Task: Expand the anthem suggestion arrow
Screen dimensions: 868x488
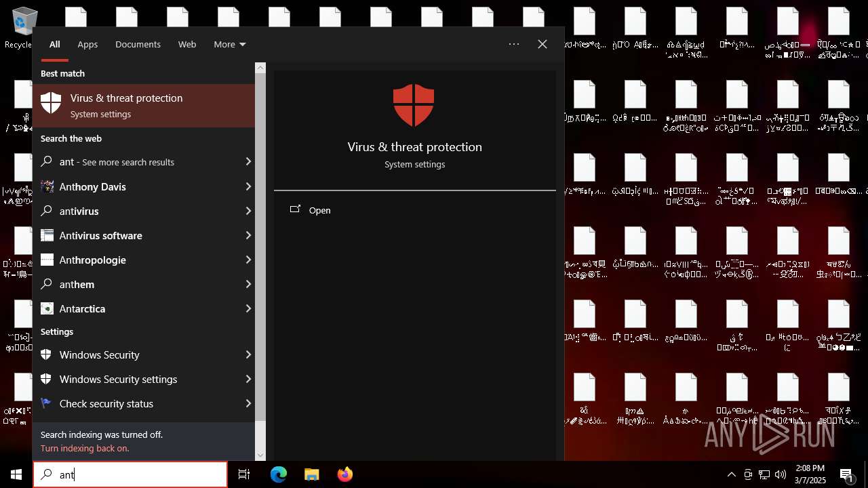Action: tap(248, 284)
